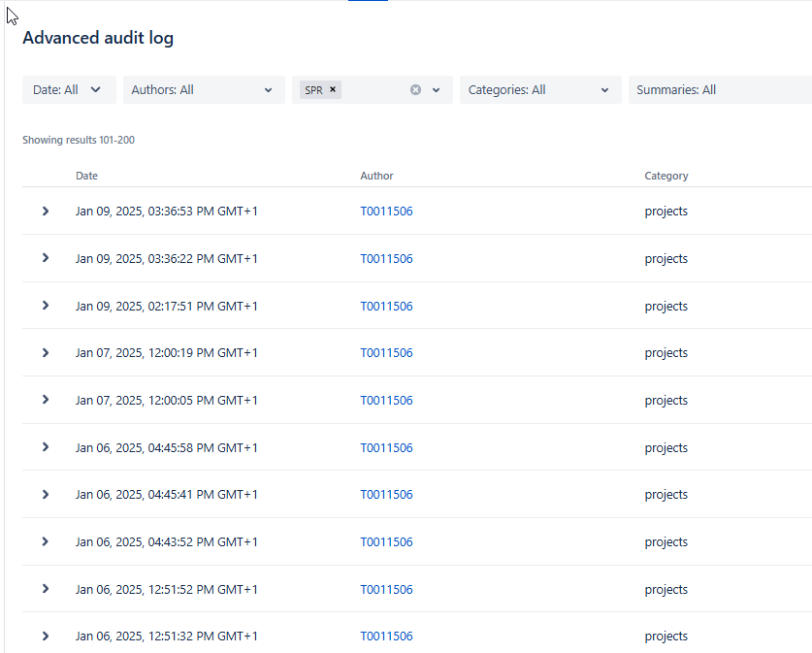
Task: Open author T0011506 on 12:00:19 PM row
Action: click(386, 352)
